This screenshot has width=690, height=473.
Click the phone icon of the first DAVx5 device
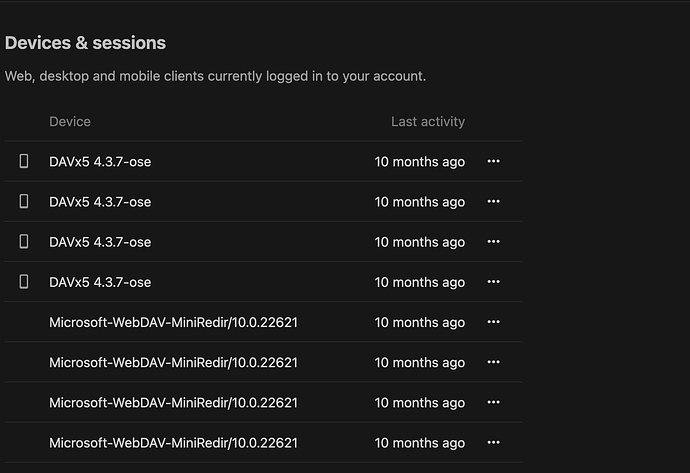pyautogui.click(x=24, y=161)
